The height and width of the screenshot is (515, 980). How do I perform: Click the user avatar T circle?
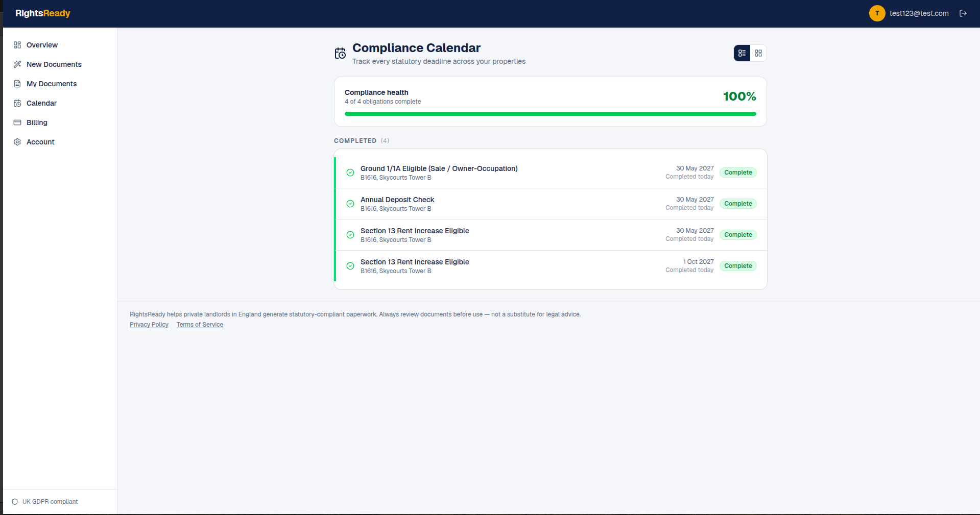tap(877, 13)
